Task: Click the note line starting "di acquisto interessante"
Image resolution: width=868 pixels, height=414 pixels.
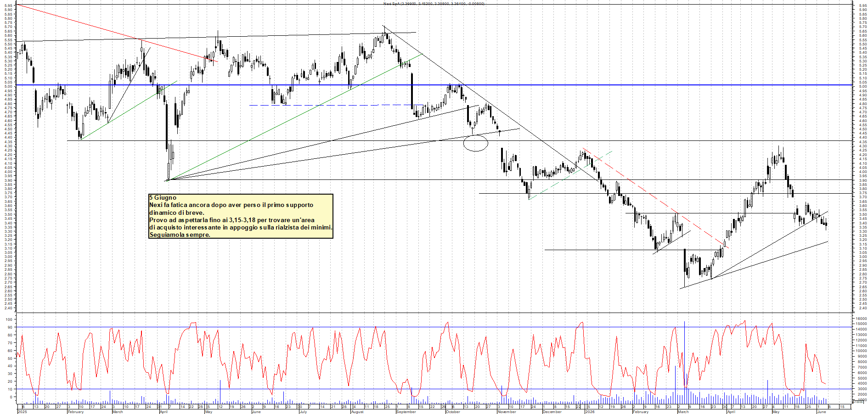Action: (241, 227)
